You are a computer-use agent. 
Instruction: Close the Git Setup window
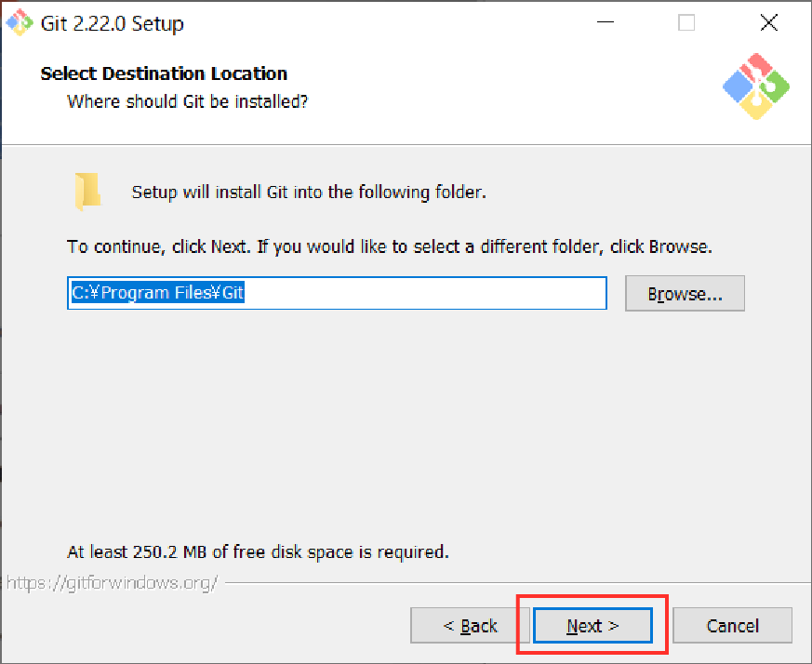(768, 23)
